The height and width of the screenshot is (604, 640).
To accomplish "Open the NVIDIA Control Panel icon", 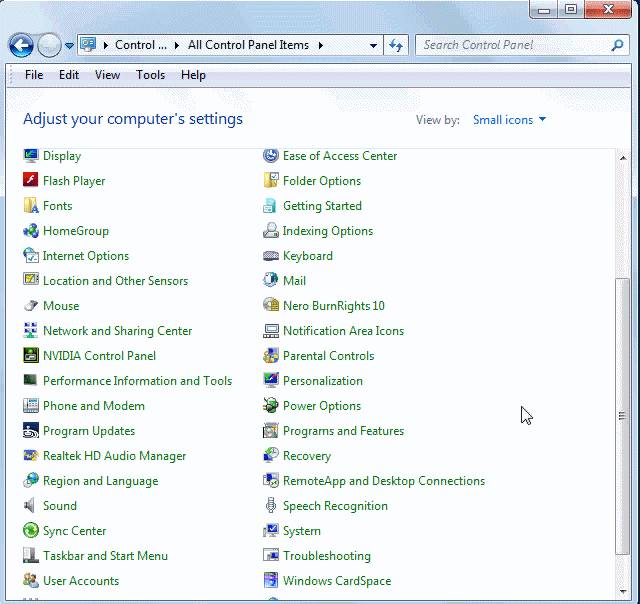I will click(31, 356).
